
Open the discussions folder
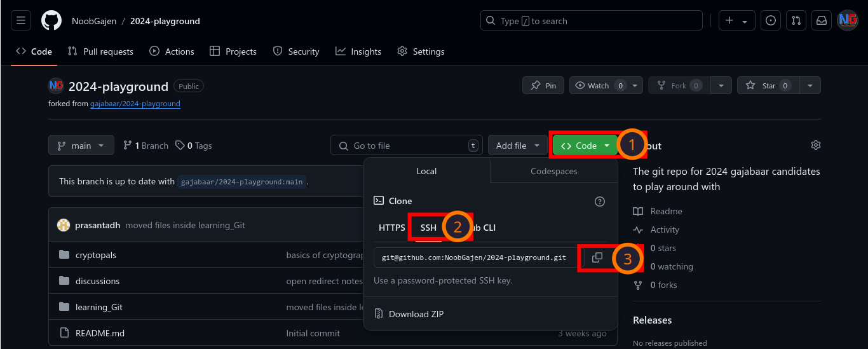pos(97,281)
